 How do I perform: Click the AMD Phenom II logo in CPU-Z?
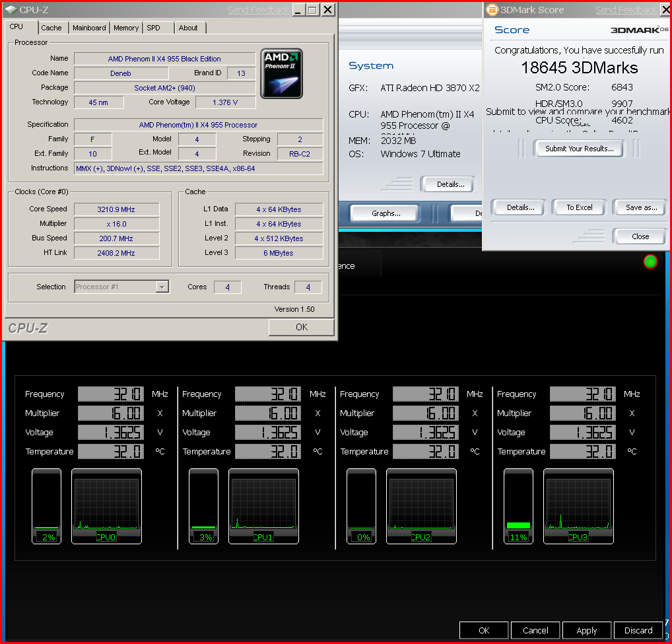[282, 73]
